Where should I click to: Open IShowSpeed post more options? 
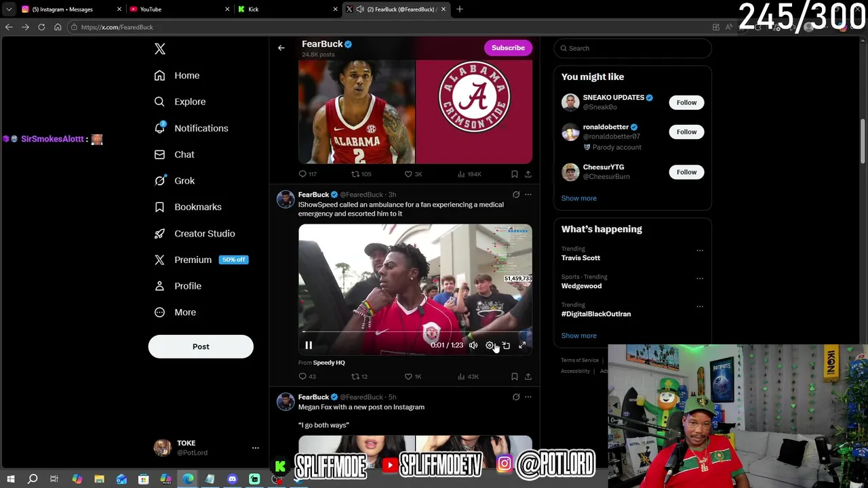pyautogui.click(x=528, y=195)
